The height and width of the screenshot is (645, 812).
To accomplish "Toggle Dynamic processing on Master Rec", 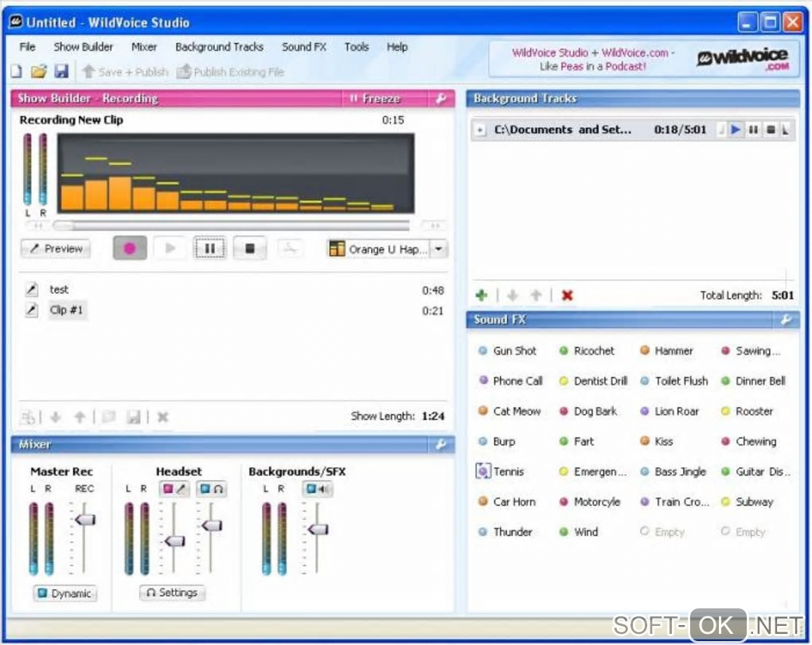I will coord(65,593).
